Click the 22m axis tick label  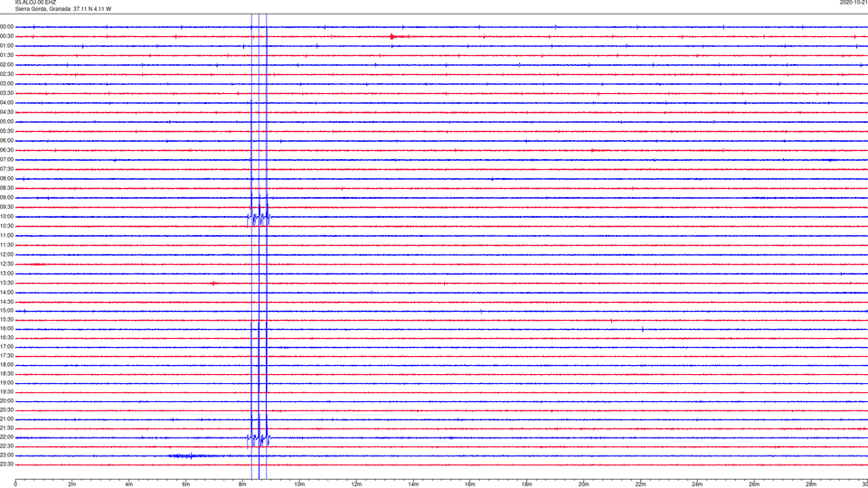tap(640, 484)
